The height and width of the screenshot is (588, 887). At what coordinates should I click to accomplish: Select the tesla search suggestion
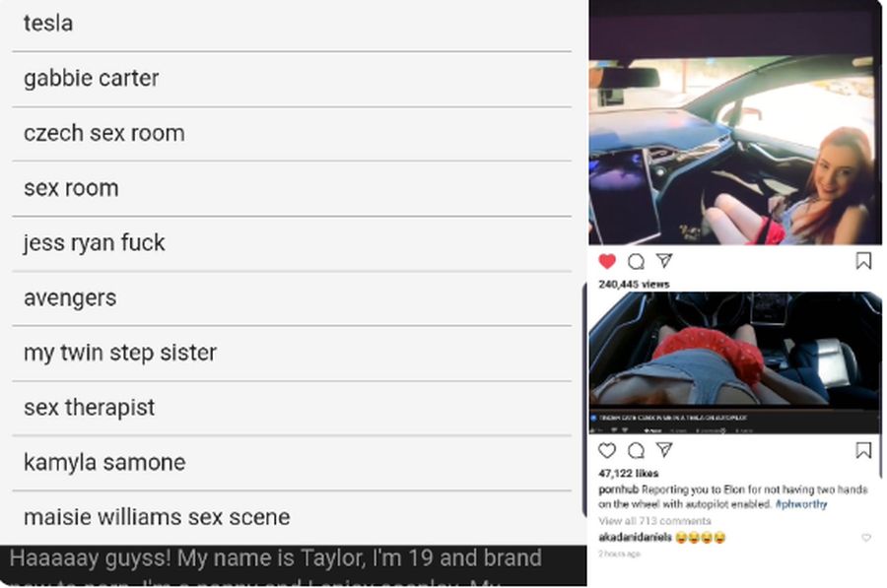pyautogui.click(x=292, y=24)
